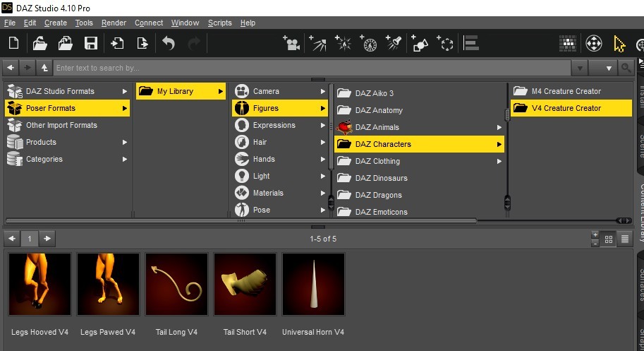The image size is (644, 351).
Task: Click the Export toolbar icon
Action: [x=142, y=43]
